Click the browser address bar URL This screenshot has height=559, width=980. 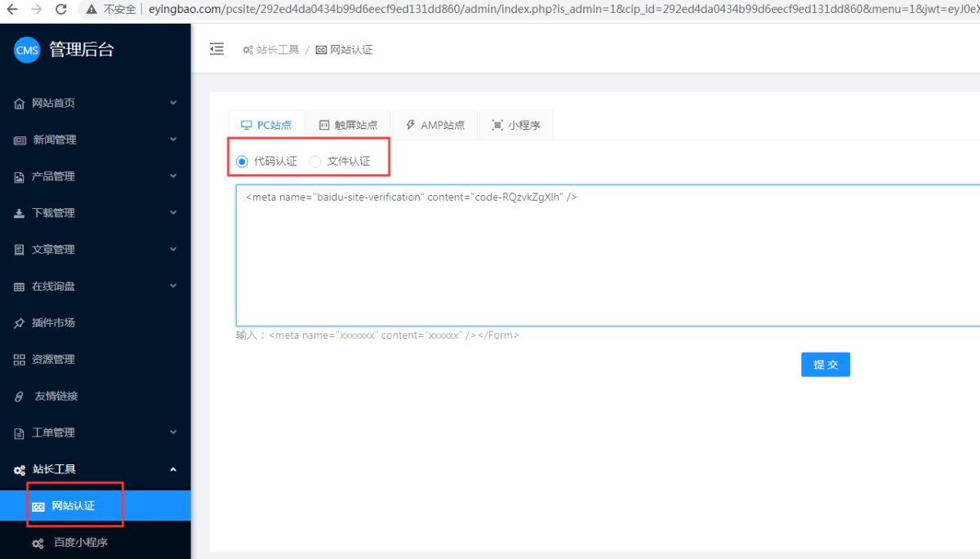(x=563, y=9)
